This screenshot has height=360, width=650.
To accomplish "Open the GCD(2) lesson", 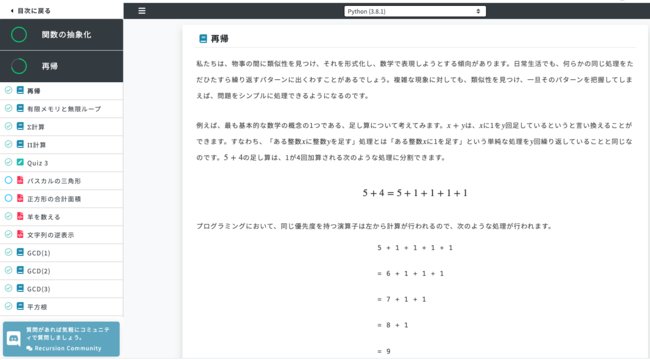I will (x=61, y=271).
